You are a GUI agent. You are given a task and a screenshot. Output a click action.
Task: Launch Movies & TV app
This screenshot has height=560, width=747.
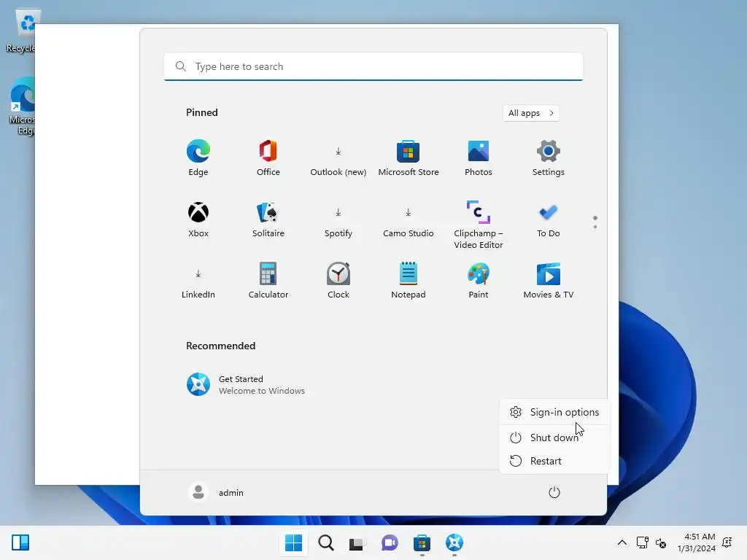tap(549, 281)
